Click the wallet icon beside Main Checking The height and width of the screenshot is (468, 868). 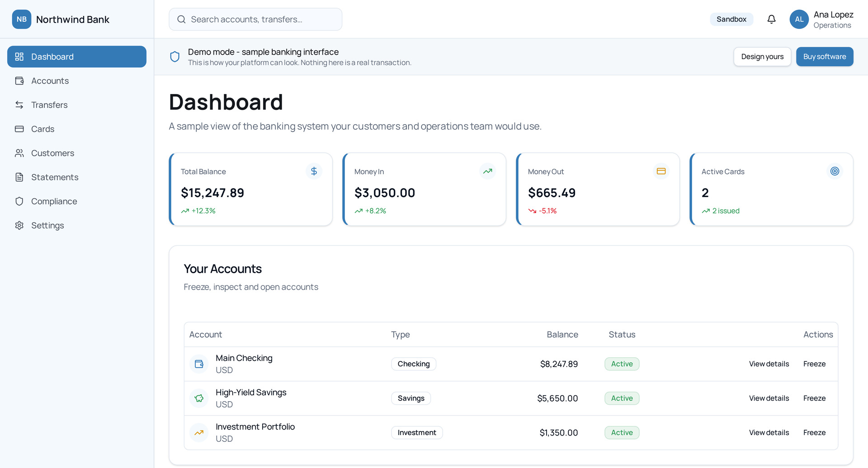click(199, 364)
